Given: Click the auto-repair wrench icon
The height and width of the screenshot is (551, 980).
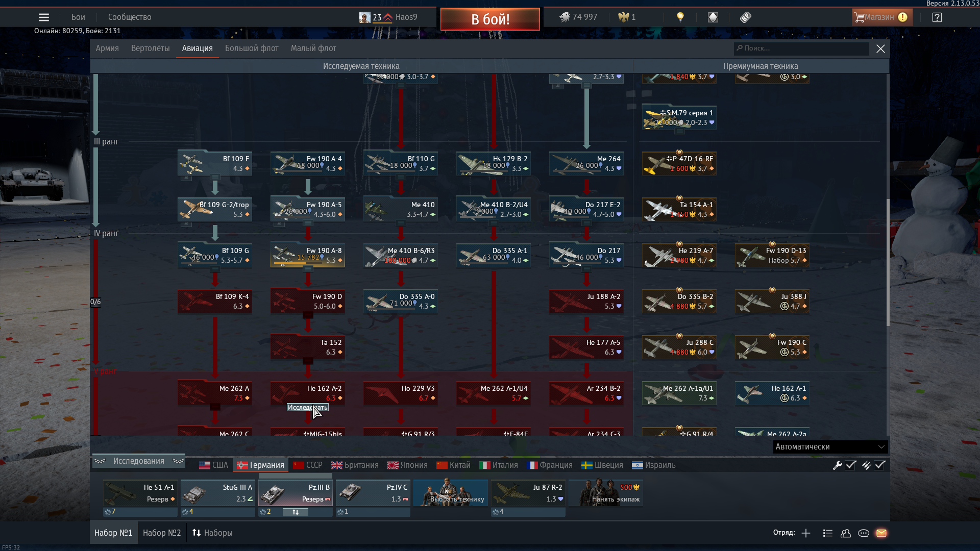Looking at the screenshot, I should click(837, 465).
